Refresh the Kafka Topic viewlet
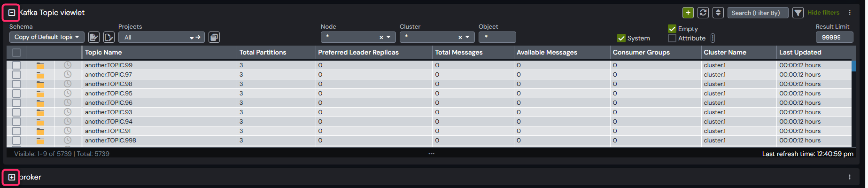Screen dimensions: 868x188 [703, 13]
